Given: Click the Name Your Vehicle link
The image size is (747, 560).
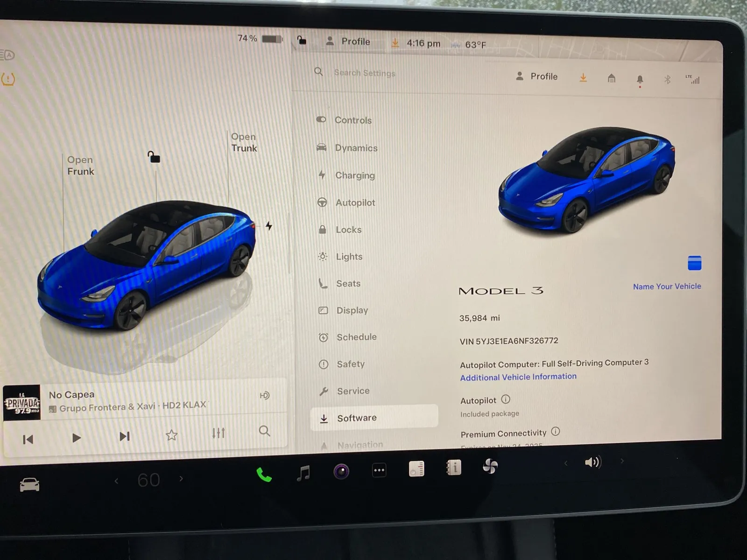Looking at the screenshot, I should pyautogui.click(x=667, y=287).
